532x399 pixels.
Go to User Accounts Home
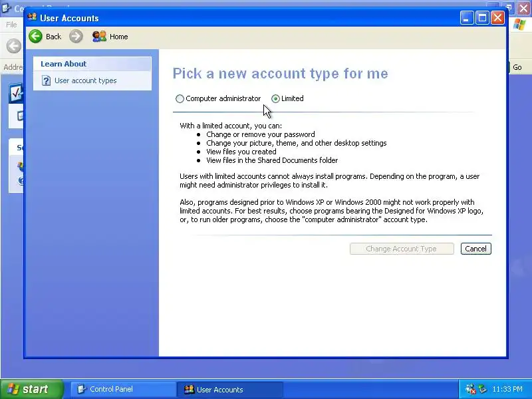point(110,37)
